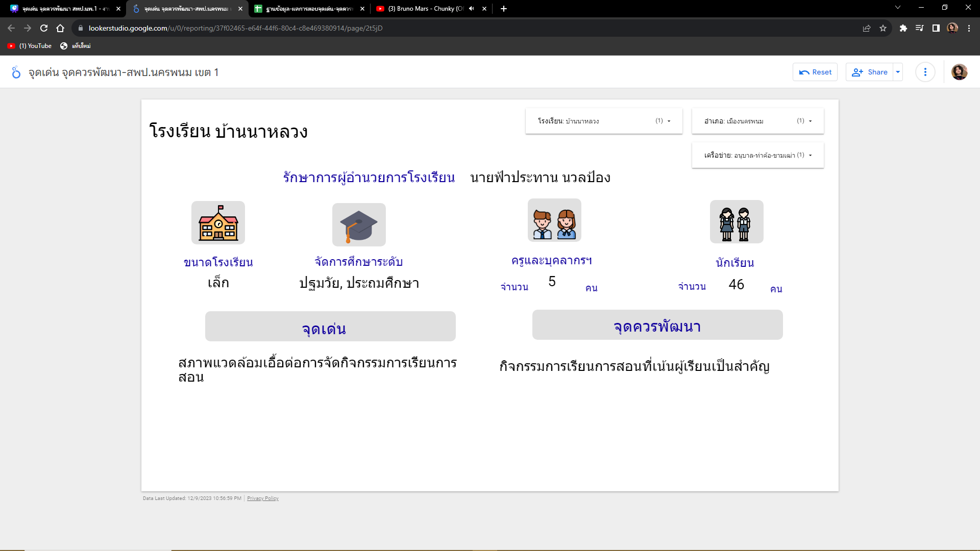Click the graduation cap icon

point(359,225)
